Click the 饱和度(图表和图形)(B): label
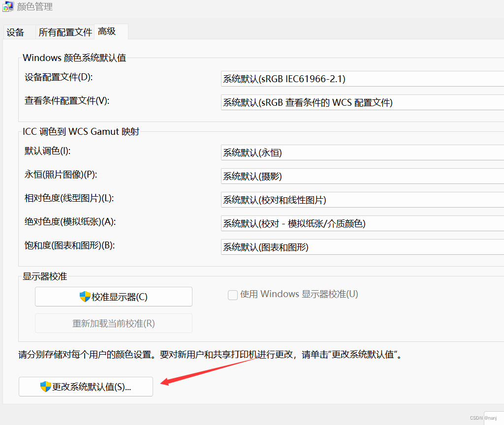This screenshot has height=425, width=504. click(70, 245)
